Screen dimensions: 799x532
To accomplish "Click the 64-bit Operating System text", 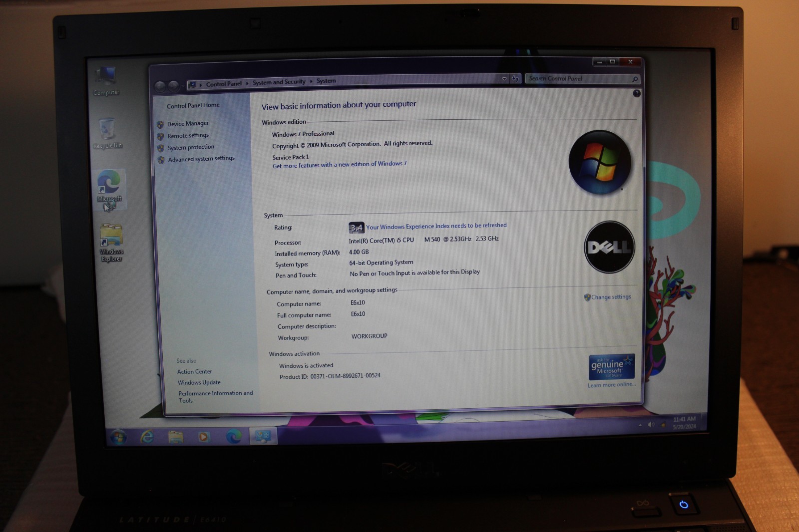I will click(381, 263).
